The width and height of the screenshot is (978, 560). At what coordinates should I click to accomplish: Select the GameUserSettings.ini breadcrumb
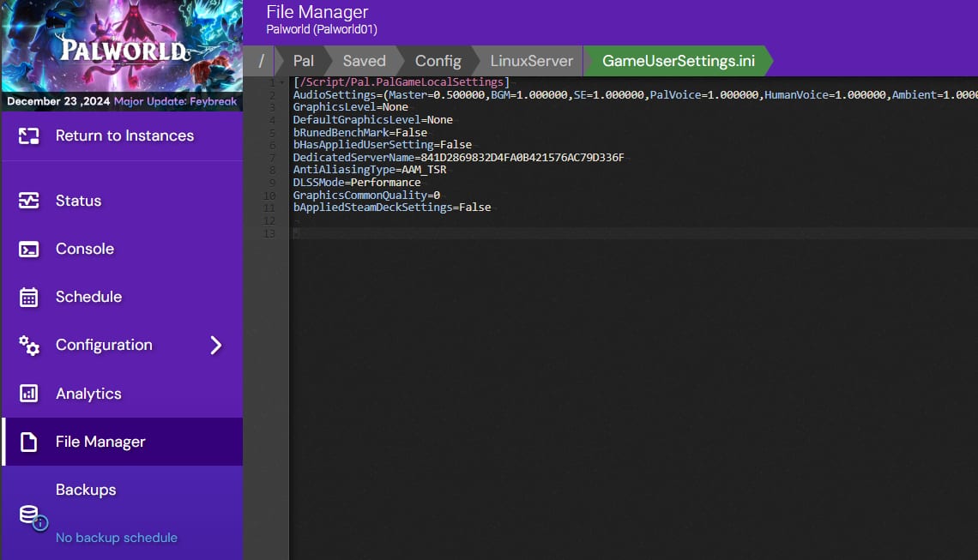(x=678, y=61)
